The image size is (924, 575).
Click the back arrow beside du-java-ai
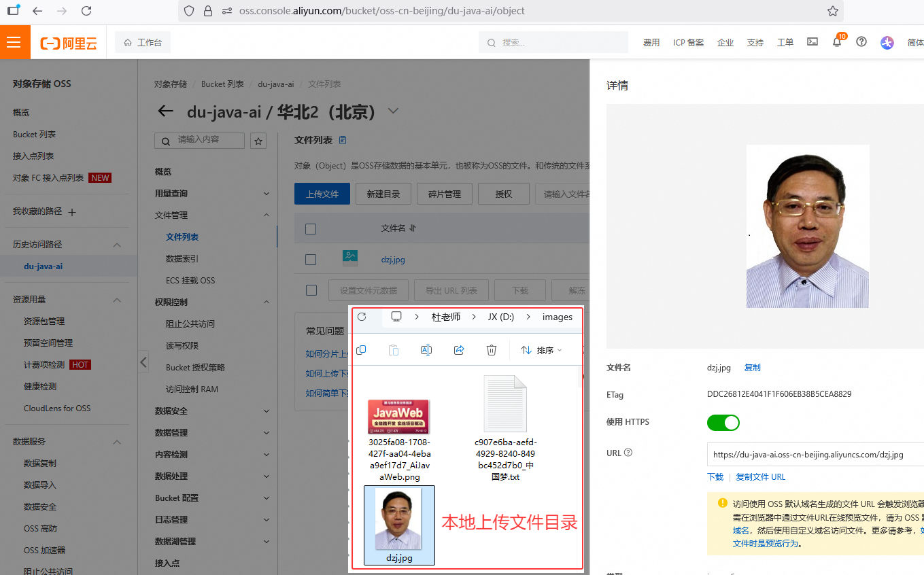[x=165, y=111]
